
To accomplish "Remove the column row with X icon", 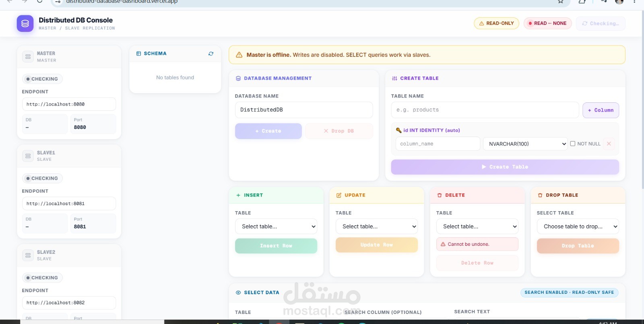I will click(609, 144).
